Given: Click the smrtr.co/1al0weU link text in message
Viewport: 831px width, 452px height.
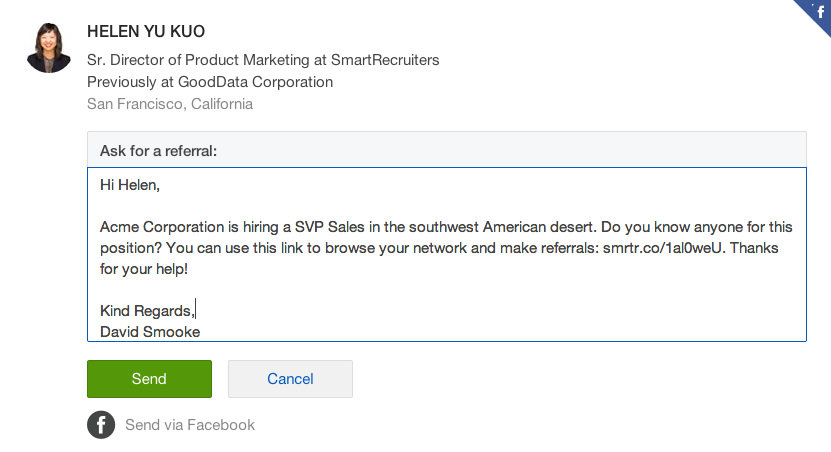Looking at the screenshot, I should [x=662, y=248].
